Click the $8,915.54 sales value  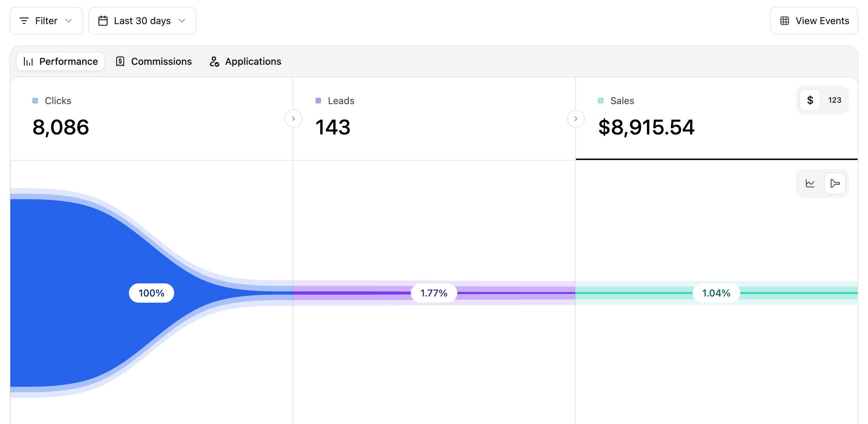click(x=647, y=127)
